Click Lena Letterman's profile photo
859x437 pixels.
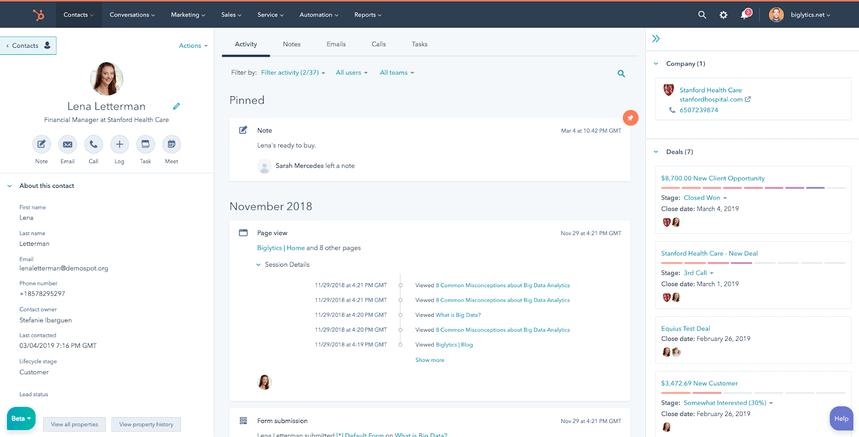pos(107,79)
